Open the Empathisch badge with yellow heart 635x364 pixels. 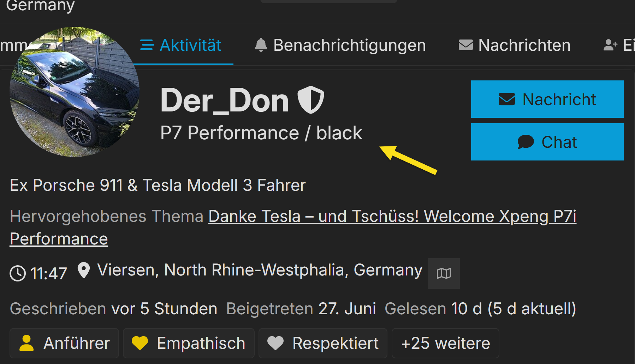coord(189,343)
